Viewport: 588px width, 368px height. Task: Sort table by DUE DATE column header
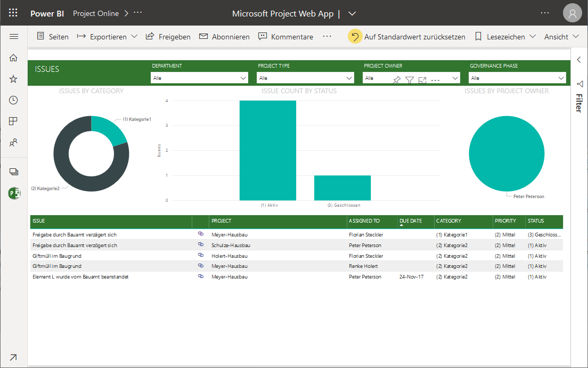pyautogui.click(x=411, y=220)
